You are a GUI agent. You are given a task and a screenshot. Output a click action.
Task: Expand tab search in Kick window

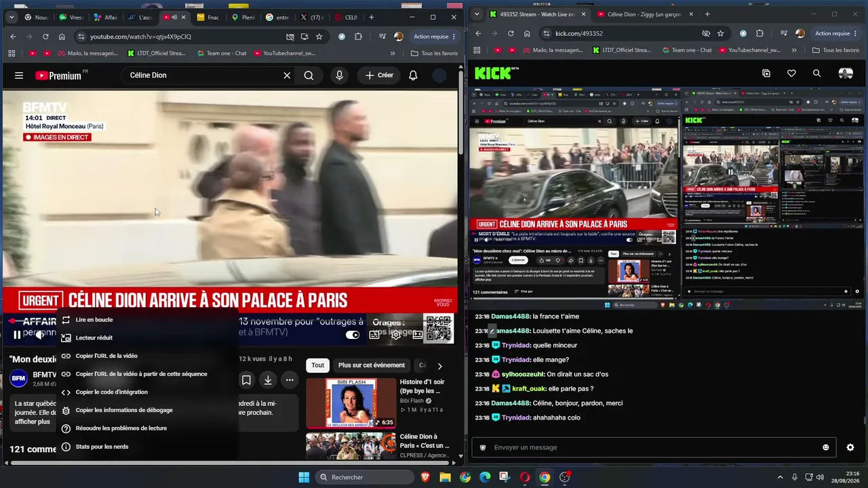pos(477,14)
